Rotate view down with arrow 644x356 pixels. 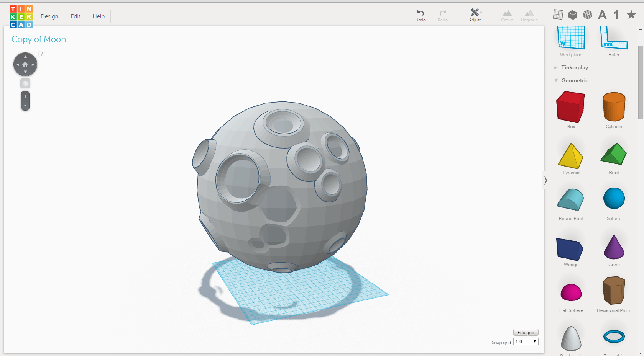25,72
